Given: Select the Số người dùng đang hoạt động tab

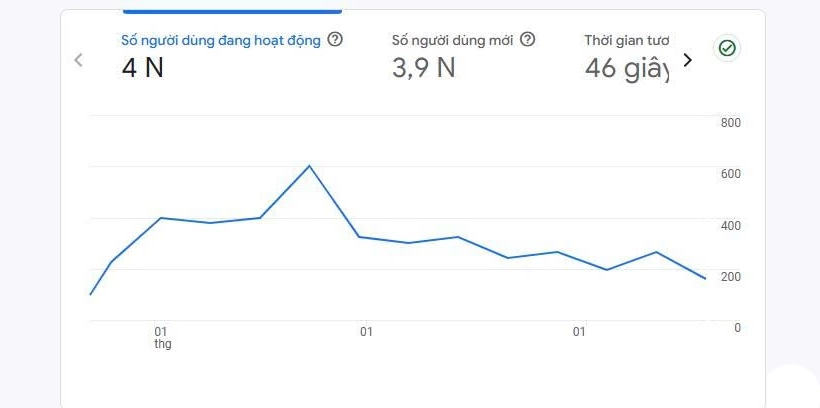Looking at the screenshot, I should (221, 41).
